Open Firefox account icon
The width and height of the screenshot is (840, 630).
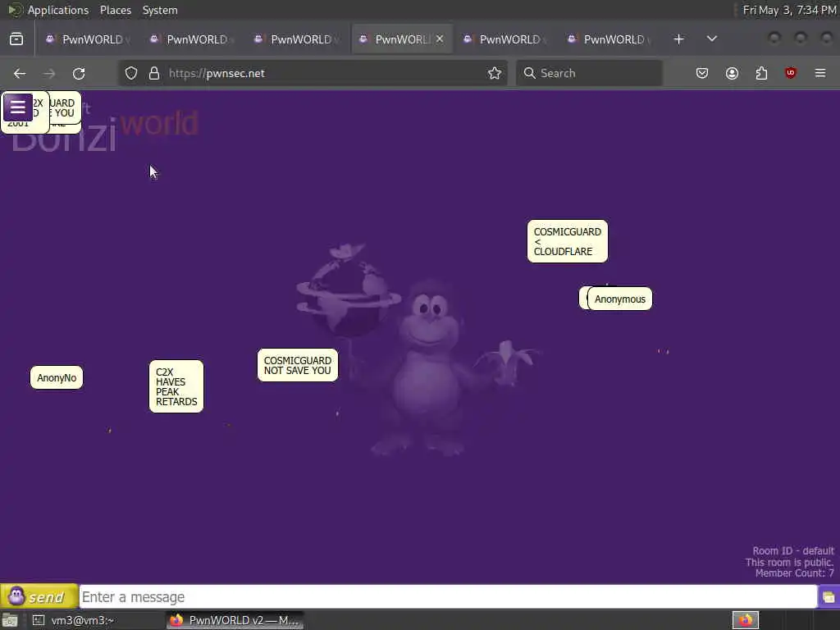point(732,73)
